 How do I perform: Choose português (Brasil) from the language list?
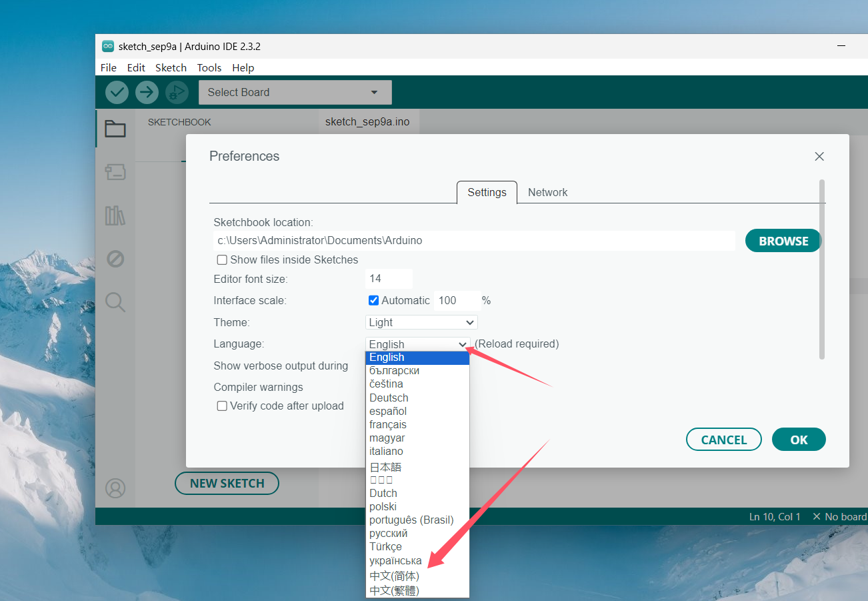(417, 520)
